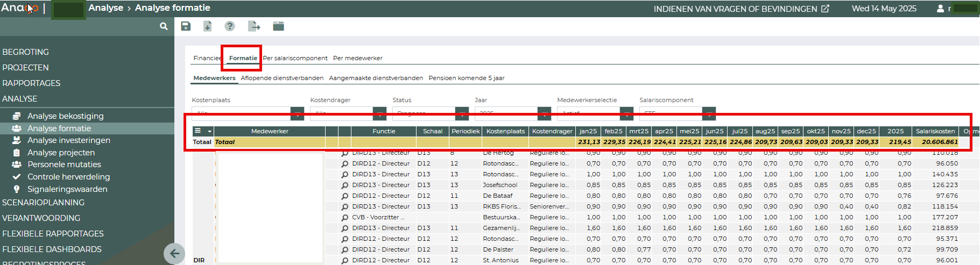This screenshot has height=265, width=980.
Task: Click the download file toolbar icon
Action: 207,26
